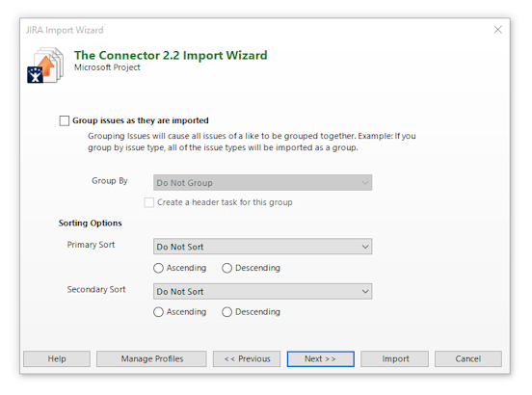Enable Group issues as they are imported

click(x=65, y=120)
